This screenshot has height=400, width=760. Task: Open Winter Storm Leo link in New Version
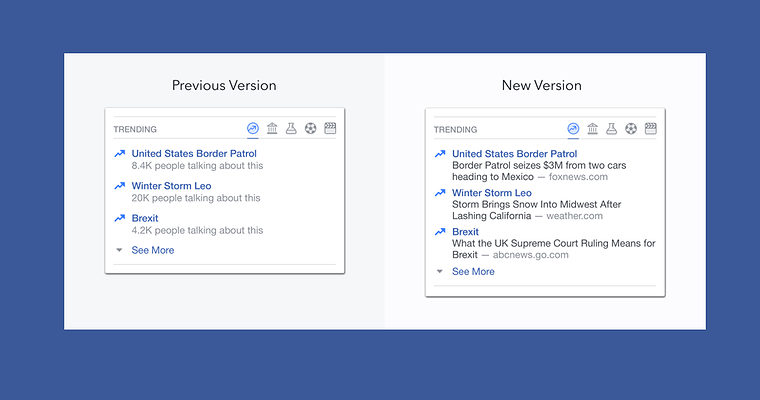491,192
